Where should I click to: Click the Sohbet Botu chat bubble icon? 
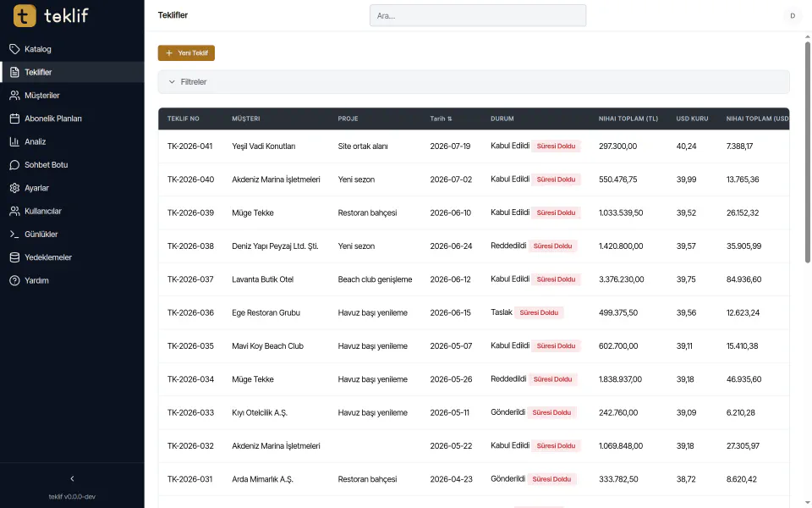14,165
